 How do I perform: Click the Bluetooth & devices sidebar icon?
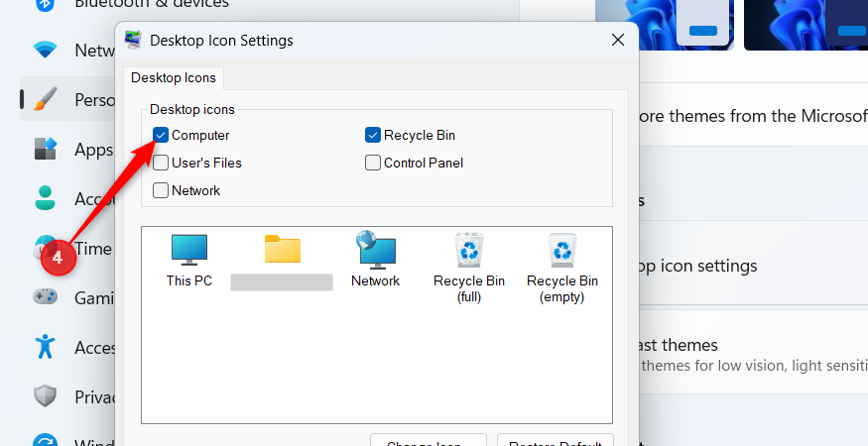46,4
